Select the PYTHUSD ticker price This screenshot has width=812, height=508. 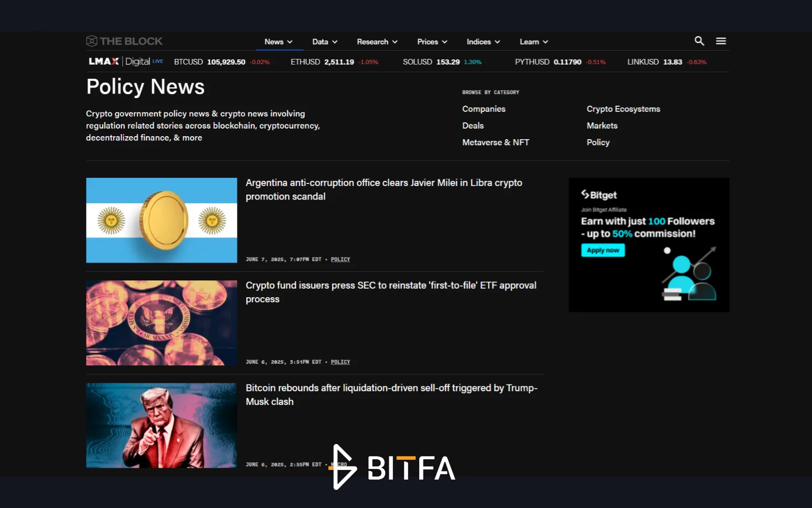(x=567, y=62)
